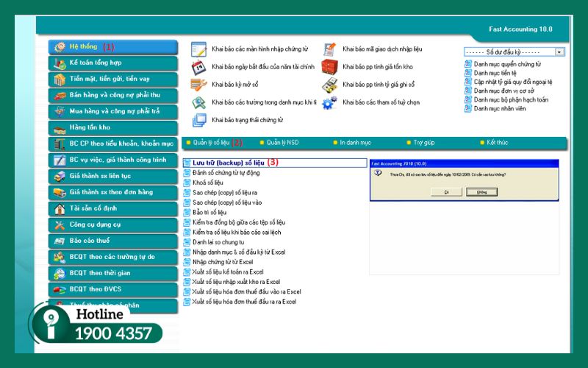Click the Khoá số liệu document icon

(x=187, y=183)
